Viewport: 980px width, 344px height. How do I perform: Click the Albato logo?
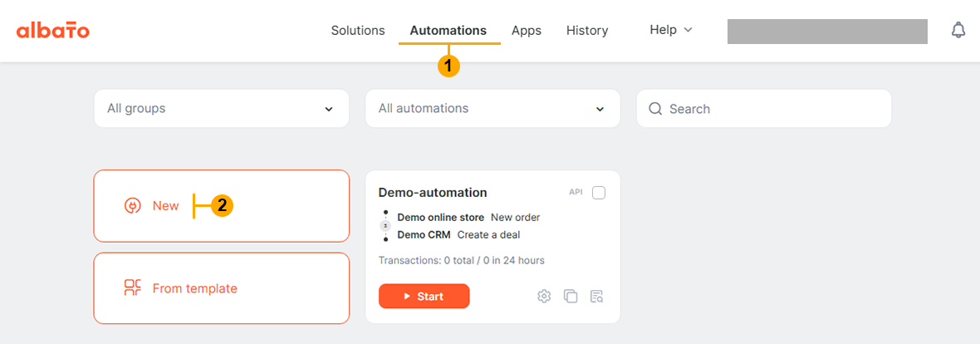point(53,31)
